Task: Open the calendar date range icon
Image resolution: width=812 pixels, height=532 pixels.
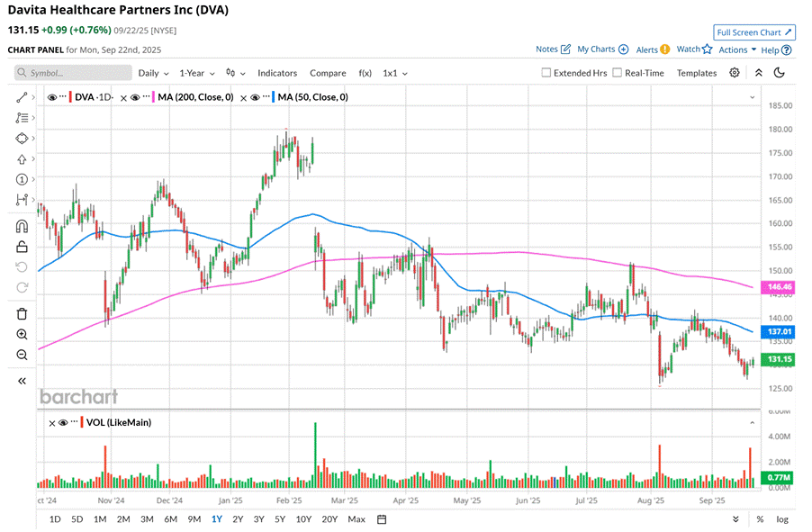Action: [382, 519]
